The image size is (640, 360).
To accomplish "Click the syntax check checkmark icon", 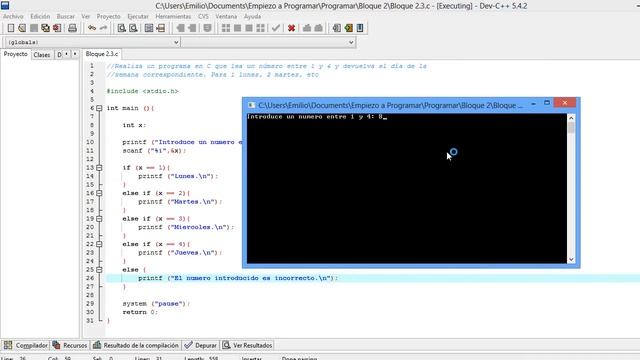I will pos(276,28).
